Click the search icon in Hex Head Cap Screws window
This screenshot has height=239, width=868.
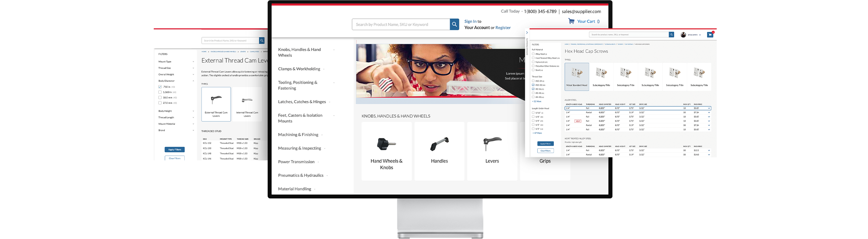click(671, 34)
